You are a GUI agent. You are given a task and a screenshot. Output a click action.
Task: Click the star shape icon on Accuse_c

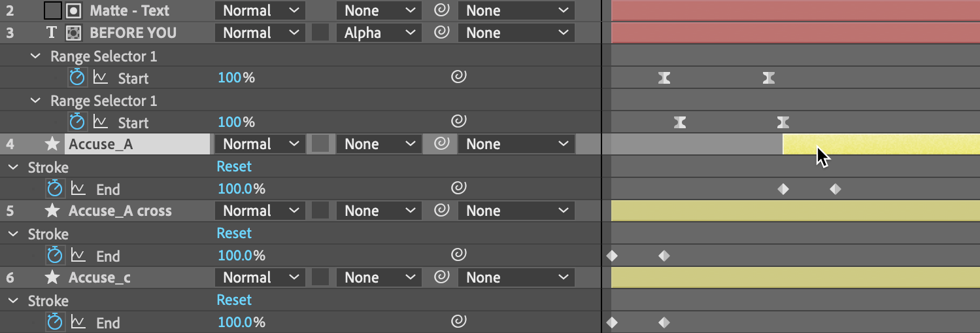click(x=52, y=277)
